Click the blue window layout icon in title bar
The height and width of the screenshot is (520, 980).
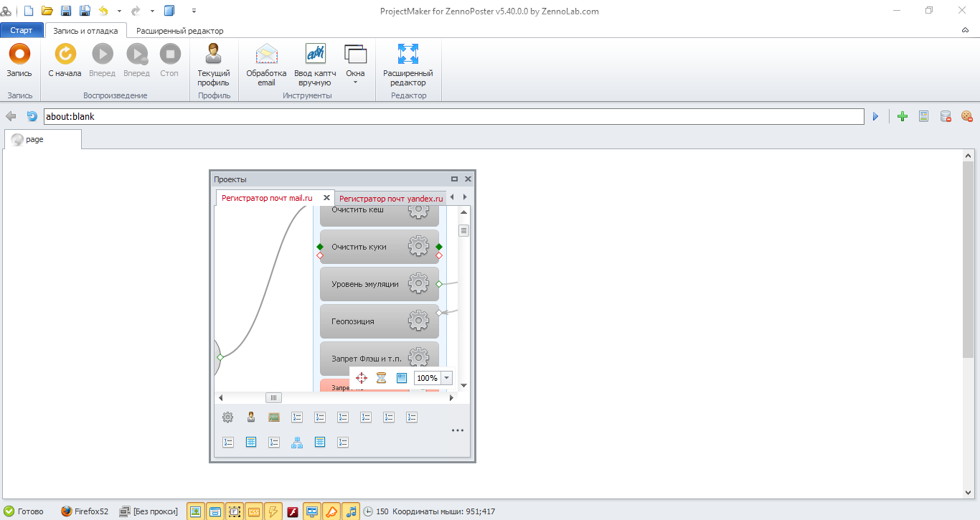169,11
